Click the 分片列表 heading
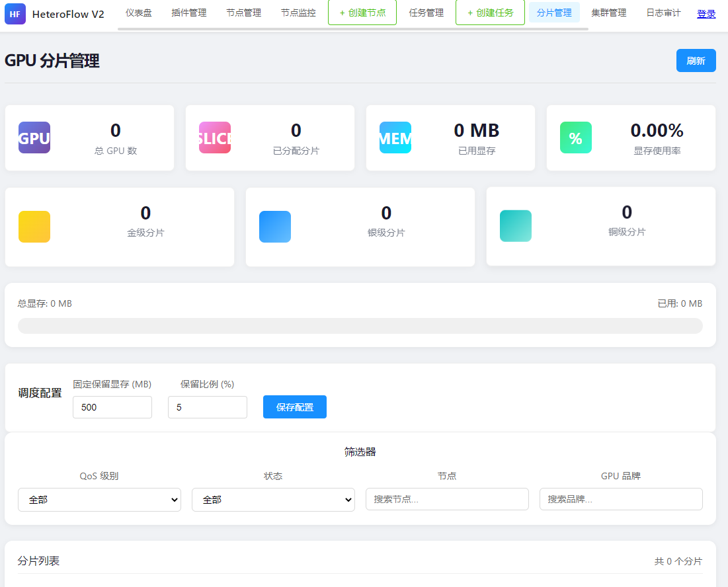This screenshot has height=587, width=728. click(38, 561)
